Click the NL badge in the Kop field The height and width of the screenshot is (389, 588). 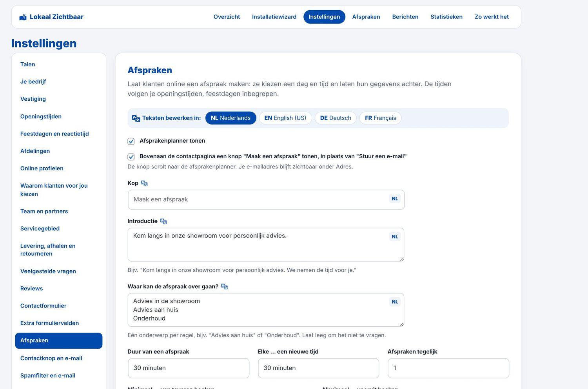(x=395, y=199)
